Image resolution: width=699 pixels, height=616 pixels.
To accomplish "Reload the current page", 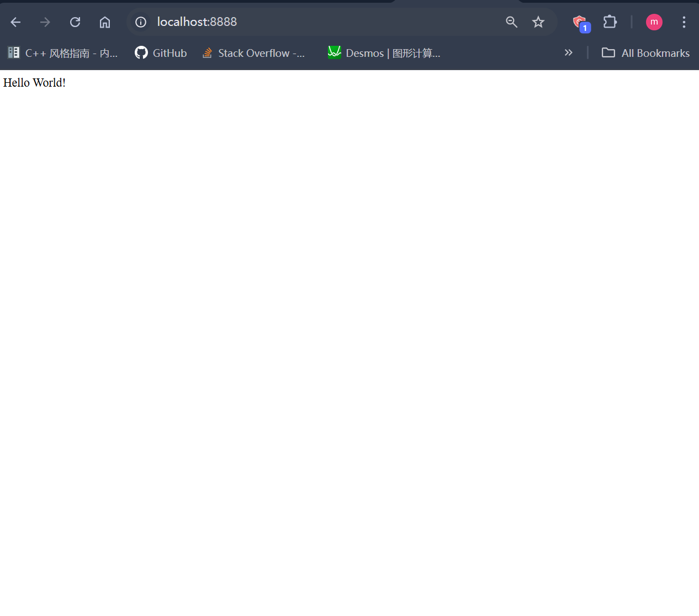I will pos(75,22).
